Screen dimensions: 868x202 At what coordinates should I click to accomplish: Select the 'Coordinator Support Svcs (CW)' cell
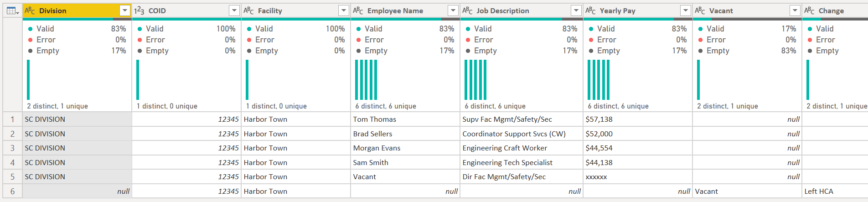click(522, 134)
